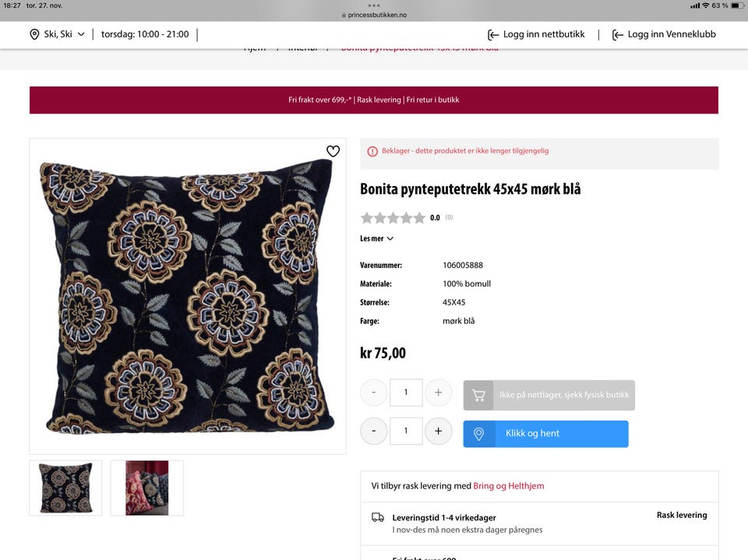The image size is (748, 560).
Task: Click the login arrow icon before Logg inn Venneklubb
Action: tap(618, 34)
